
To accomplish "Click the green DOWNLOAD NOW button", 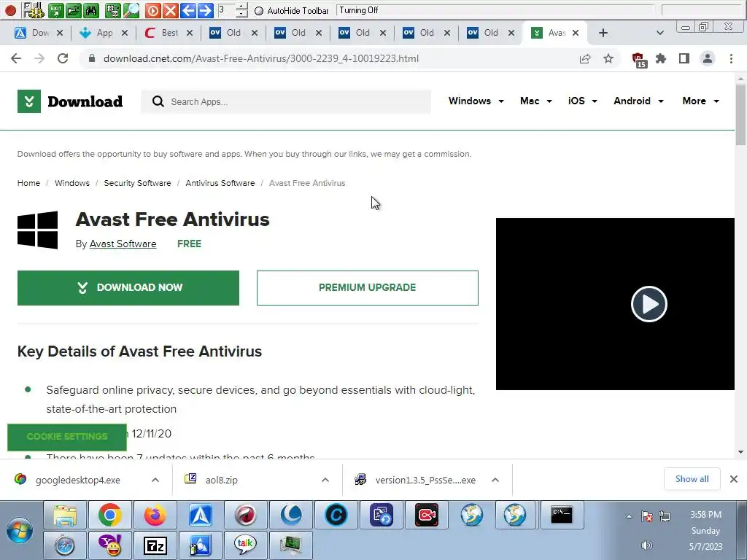I will click(128, 288).
